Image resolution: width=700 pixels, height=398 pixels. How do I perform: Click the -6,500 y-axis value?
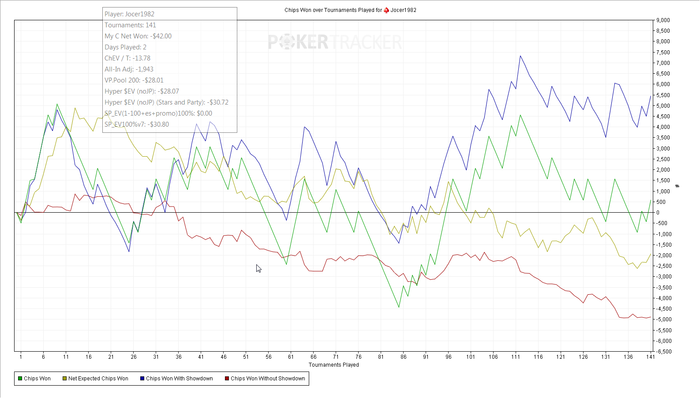663,352
